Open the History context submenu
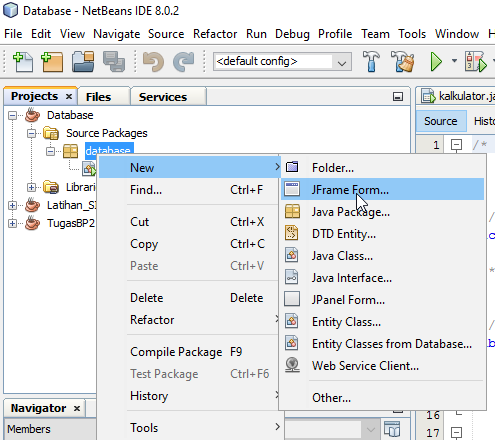495x440 pixels. 189,396
